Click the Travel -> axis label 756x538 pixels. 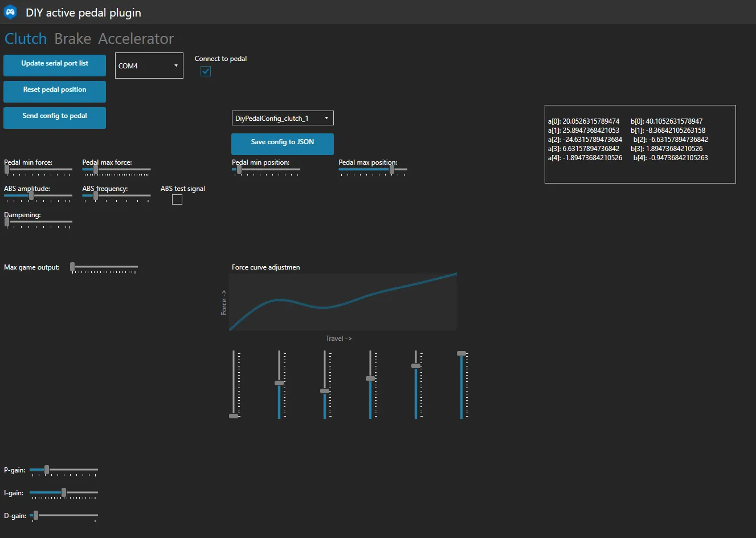click(339, 339)
